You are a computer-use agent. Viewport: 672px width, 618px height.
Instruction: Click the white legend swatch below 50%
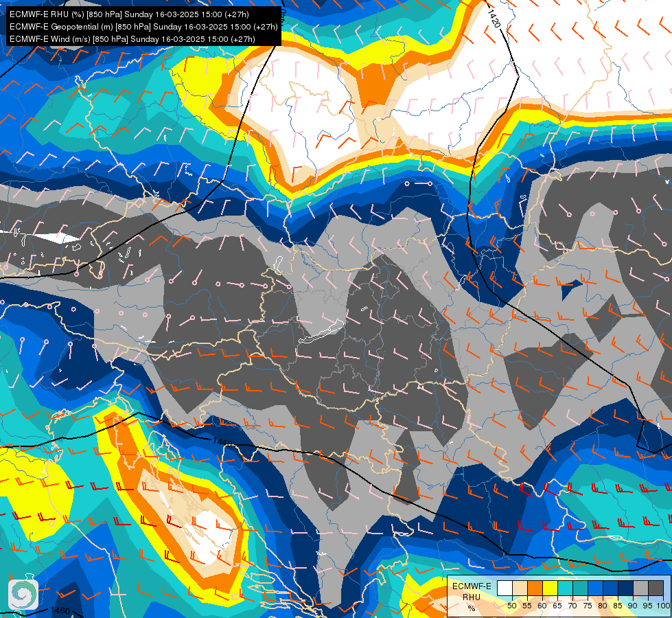(x=505, y=588)
